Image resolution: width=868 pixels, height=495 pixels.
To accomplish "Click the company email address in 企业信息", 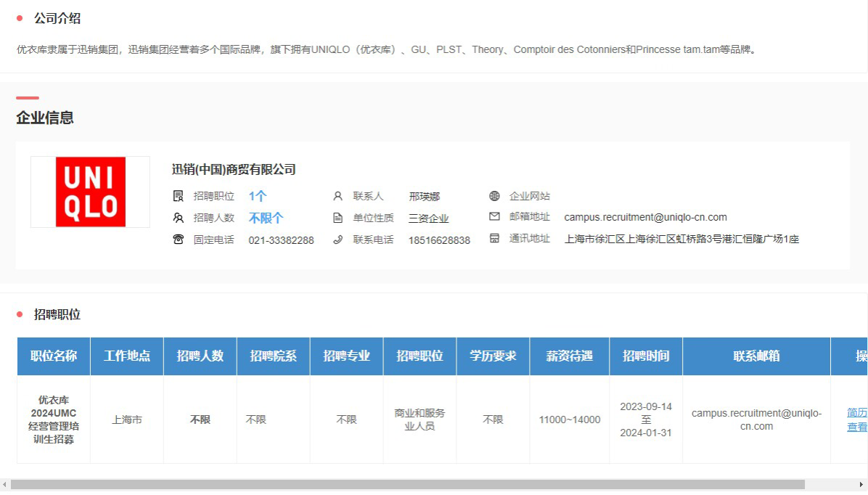I will (x=645, y=217).
